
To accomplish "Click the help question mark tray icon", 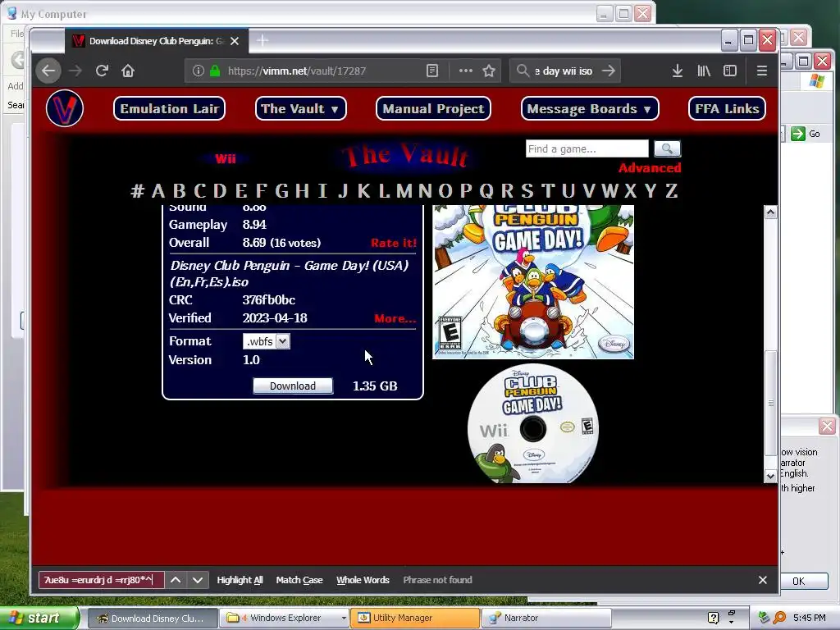I will (x=713, y=618).
